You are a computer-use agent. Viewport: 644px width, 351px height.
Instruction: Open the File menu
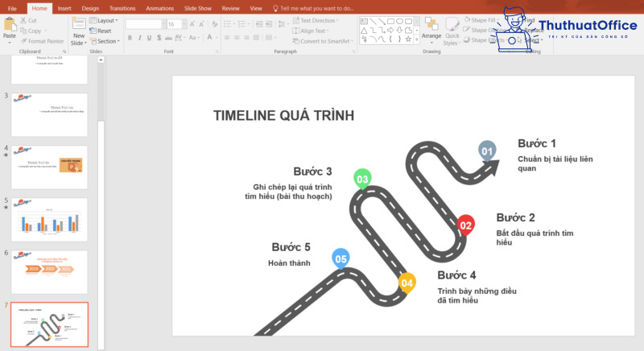click(12, 8)
